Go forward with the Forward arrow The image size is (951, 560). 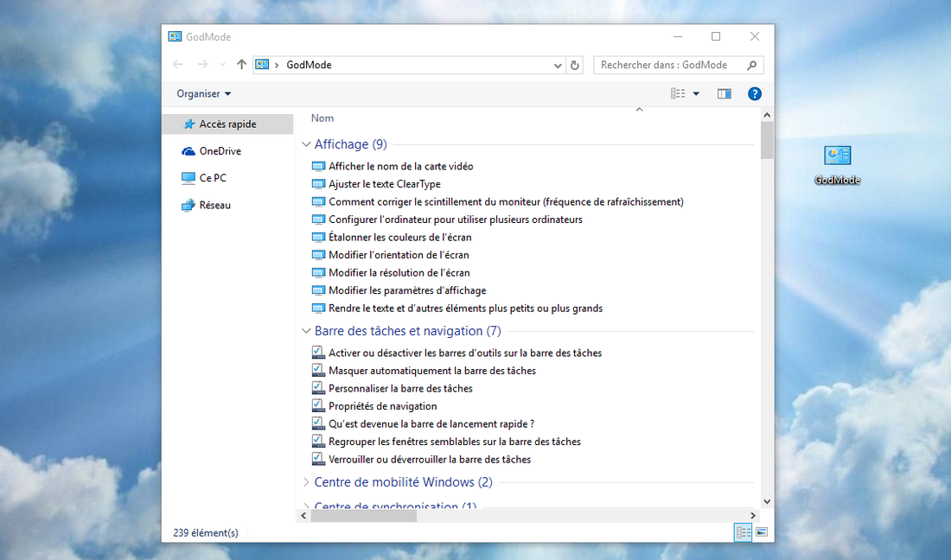(x=202, y=64)
